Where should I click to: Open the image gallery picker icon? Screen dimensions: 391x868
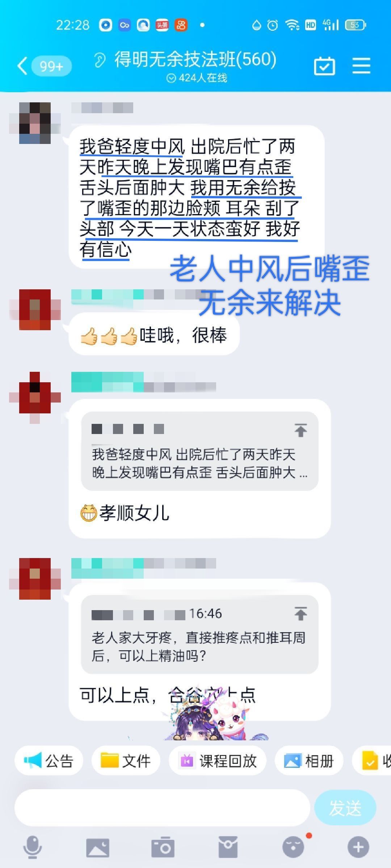[x=98, y=847]
